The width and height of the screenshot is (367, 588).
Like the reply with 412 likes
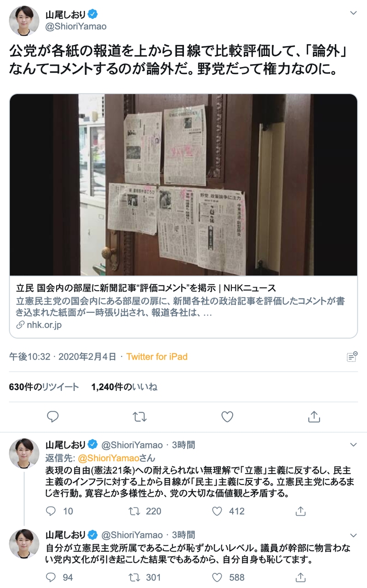pos(217,511)
